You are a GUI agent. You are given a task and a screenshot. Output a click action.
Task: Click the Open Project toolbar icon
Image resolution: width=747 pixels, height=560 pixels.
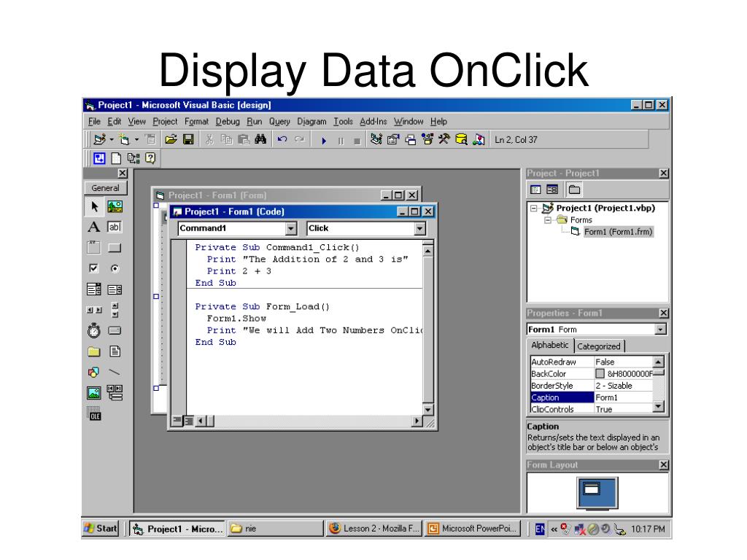point(171,139)
